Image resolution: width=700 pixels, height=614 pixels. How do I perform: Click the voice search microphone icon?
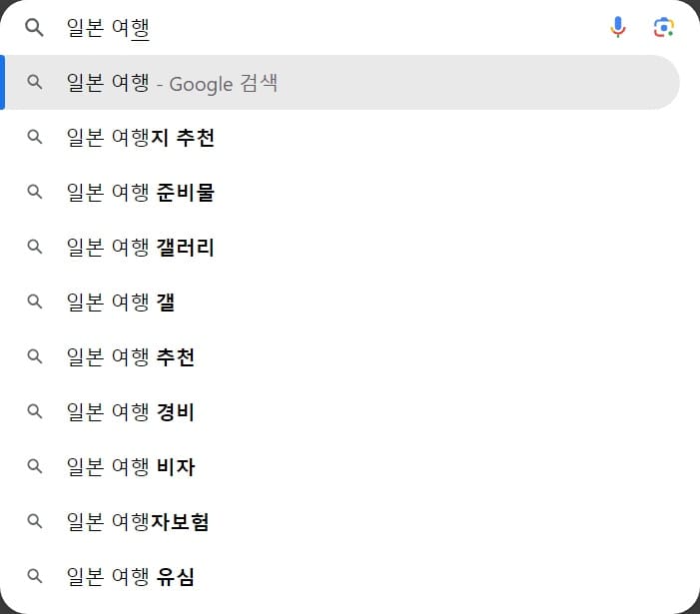(x=618, y=28)
